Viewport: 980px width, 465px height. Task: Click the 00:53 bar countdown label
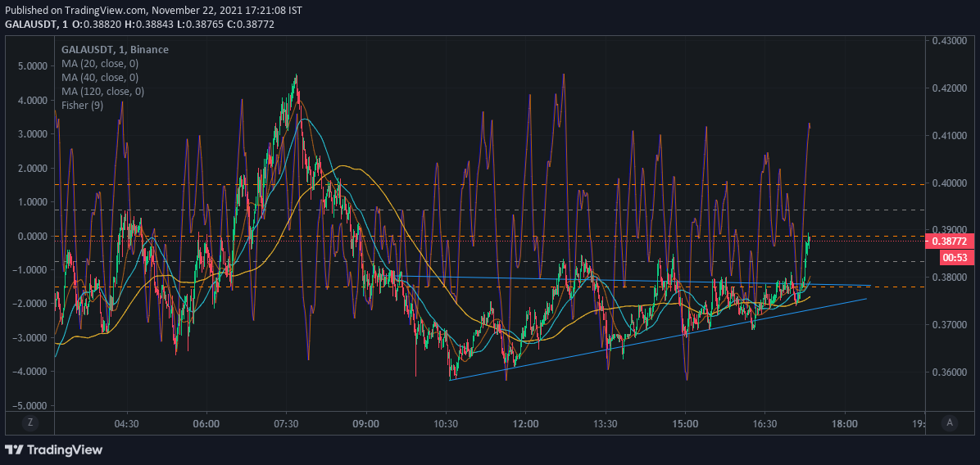click(x=956, y=256)
